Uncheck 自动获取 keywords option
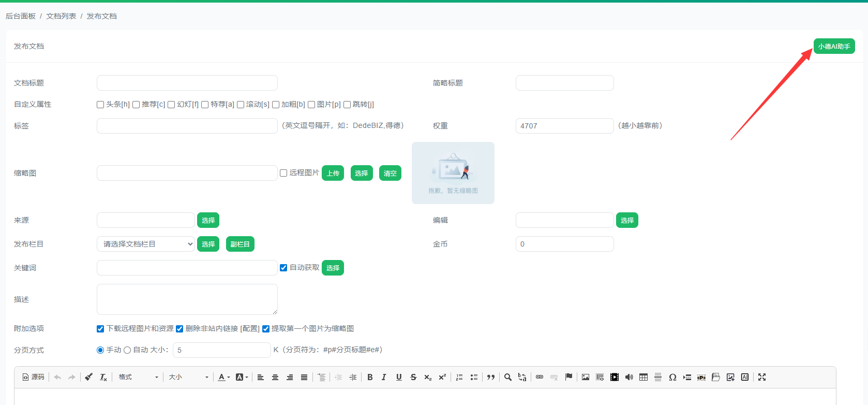Viewport: 868px width, 405px height. (283, 268)
